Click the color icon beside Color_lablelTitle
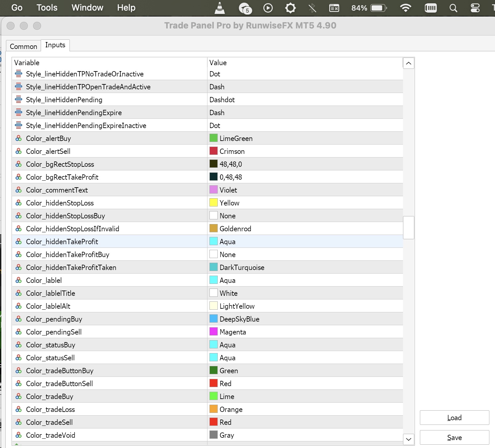Screen dimensions: 495x448 click(x=19, y=293)
